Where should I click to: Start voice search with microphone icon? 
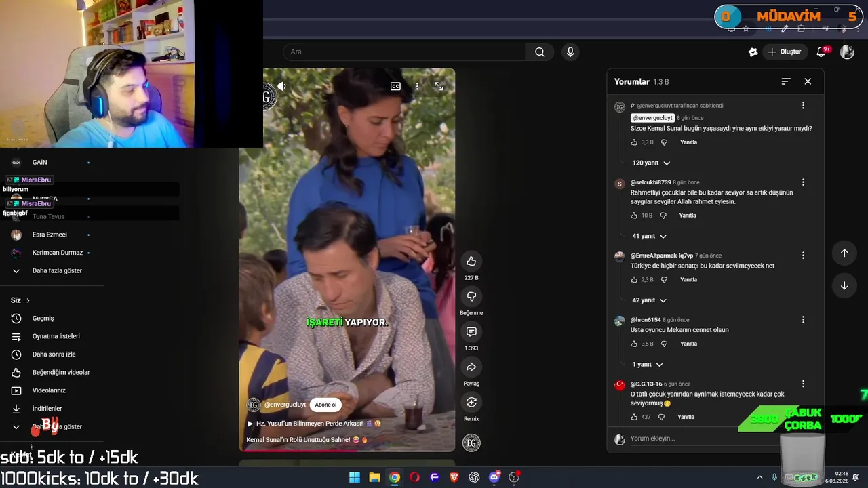[570, 52]
